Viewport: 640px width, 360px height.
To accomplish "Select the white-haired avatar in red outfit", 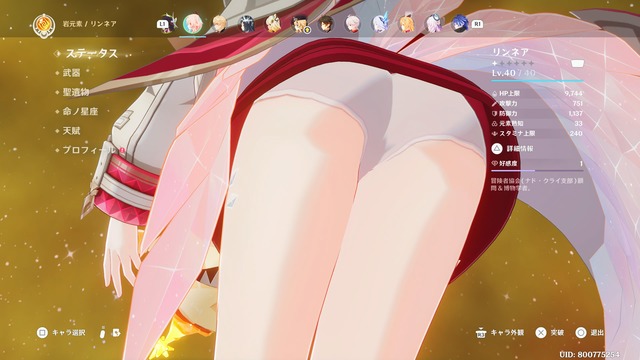I will [353, 24].
